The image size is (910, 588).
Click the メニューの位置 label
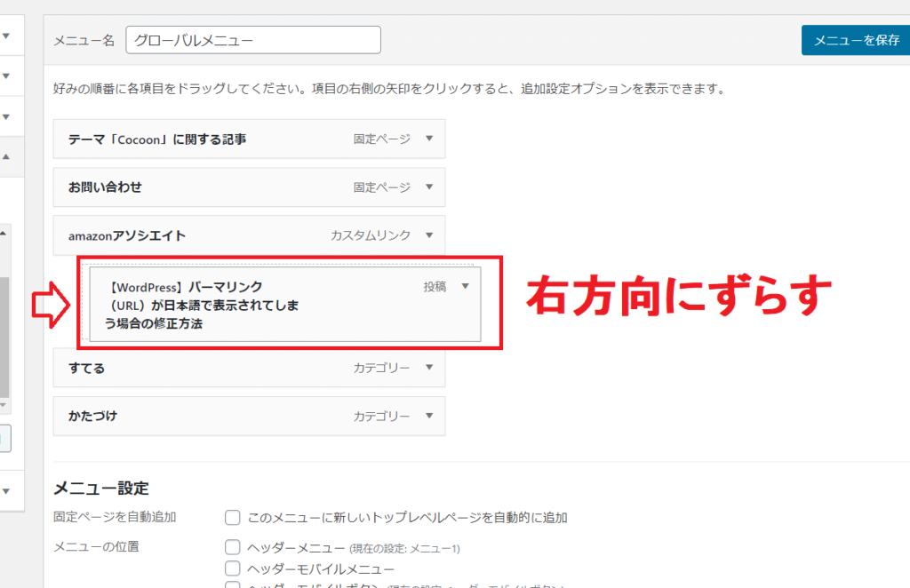pyautogui.click(x=96, y=547)
